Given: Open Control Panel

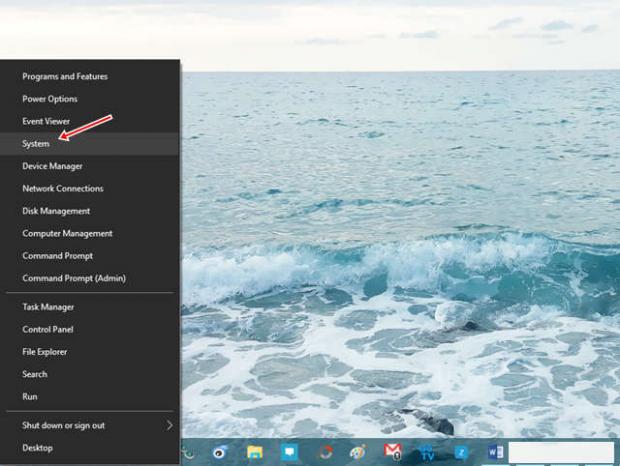Looking at the screenshot, I should [x=48, y=330].
